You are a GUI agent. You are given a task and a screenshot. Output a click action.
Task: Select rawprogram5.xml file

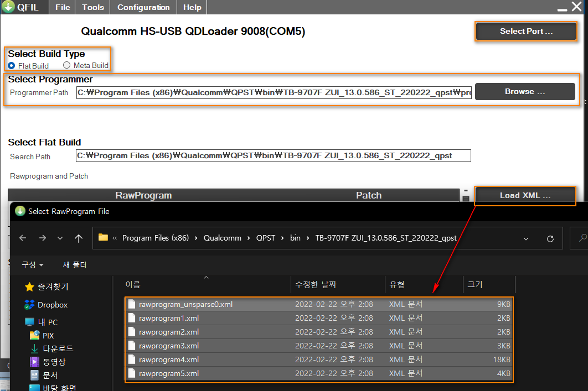tap(319, 373)
